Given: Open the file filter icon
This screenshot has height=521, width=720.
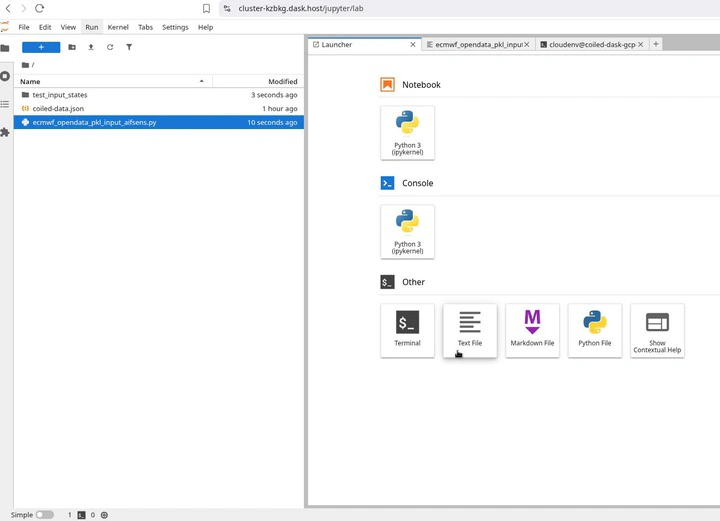Looking at the screenshot, I should pos(129,47).
